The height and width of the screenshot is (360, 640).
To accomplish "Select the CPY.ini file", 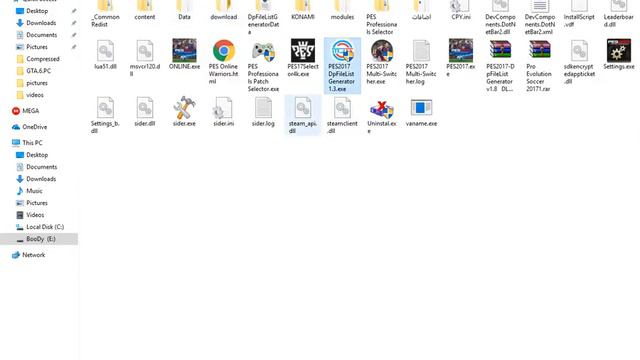I will point(461,10).
